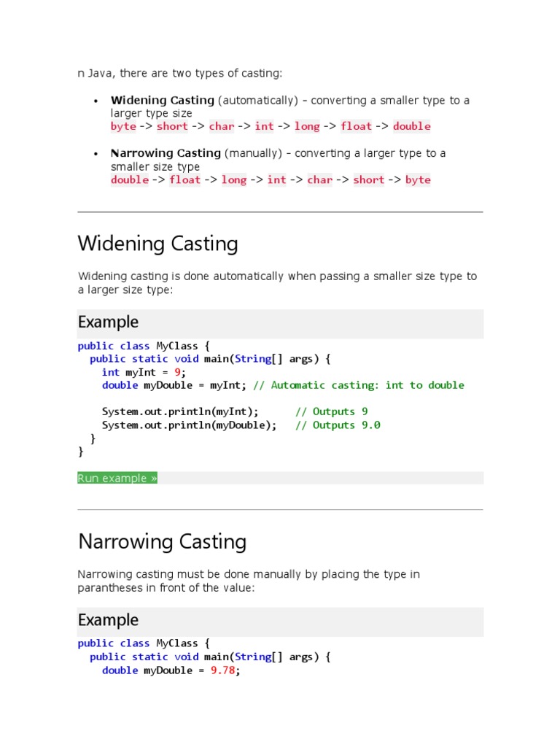Click the System.out.println(myInt) code line
The width and height of the screenshot is (560, 747).
click(180, 411)
